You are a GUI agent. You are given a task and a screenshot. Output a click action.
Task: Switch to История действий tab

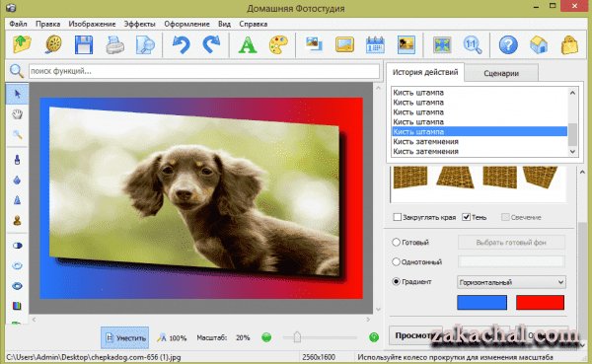425,72
